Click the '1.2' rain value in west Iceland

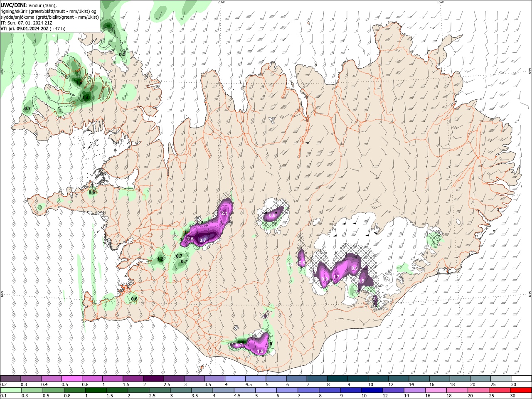click(x=160, y=259)
